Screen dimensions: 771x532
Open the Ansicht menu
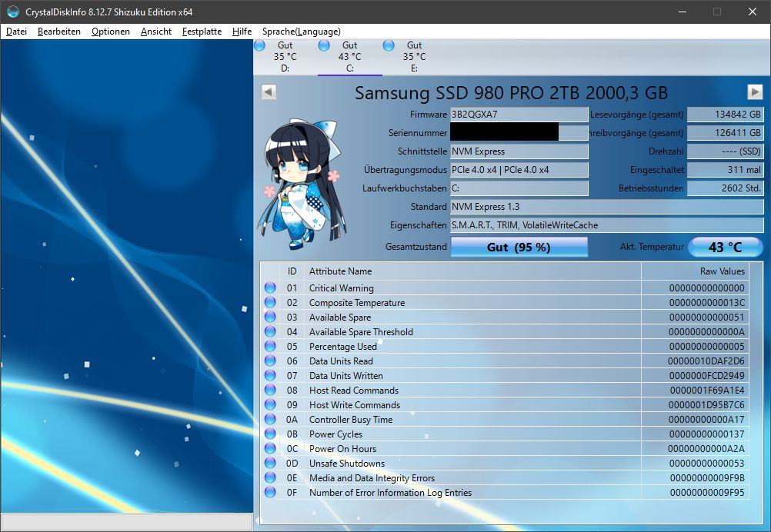tap(156, 32)
